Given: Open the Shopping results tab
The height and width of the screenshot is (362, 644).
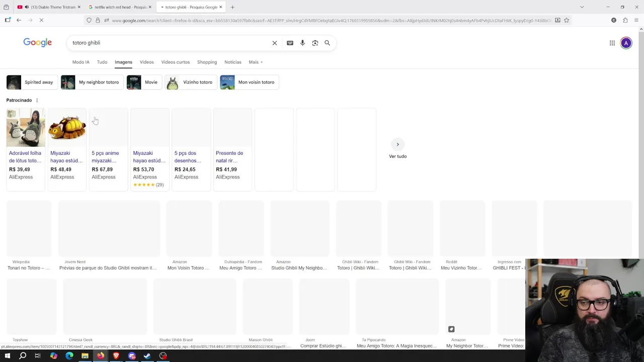Looking at the screenshot, I should [x=207, y=62].
